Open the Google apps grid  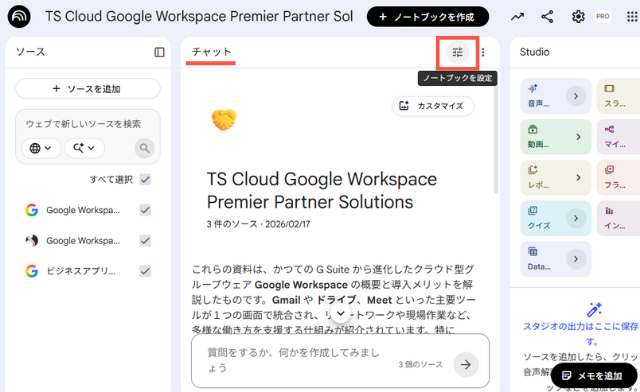coord(632,17)
